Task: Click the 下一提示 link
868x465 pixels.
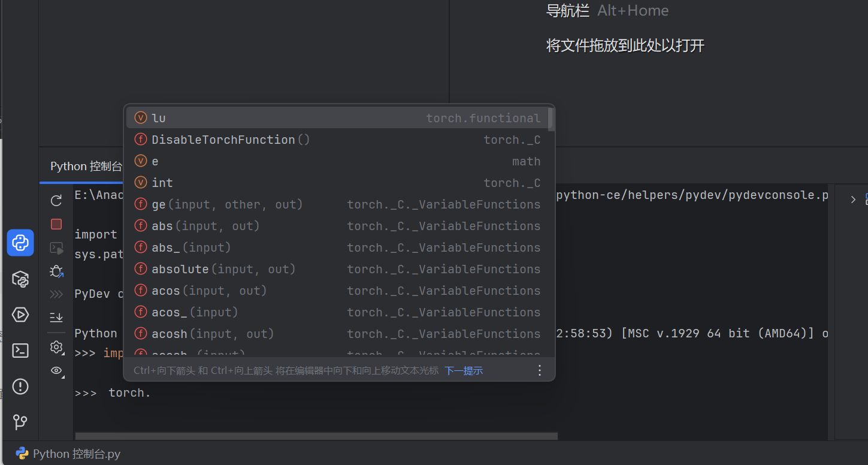Action: click(463, 370)
